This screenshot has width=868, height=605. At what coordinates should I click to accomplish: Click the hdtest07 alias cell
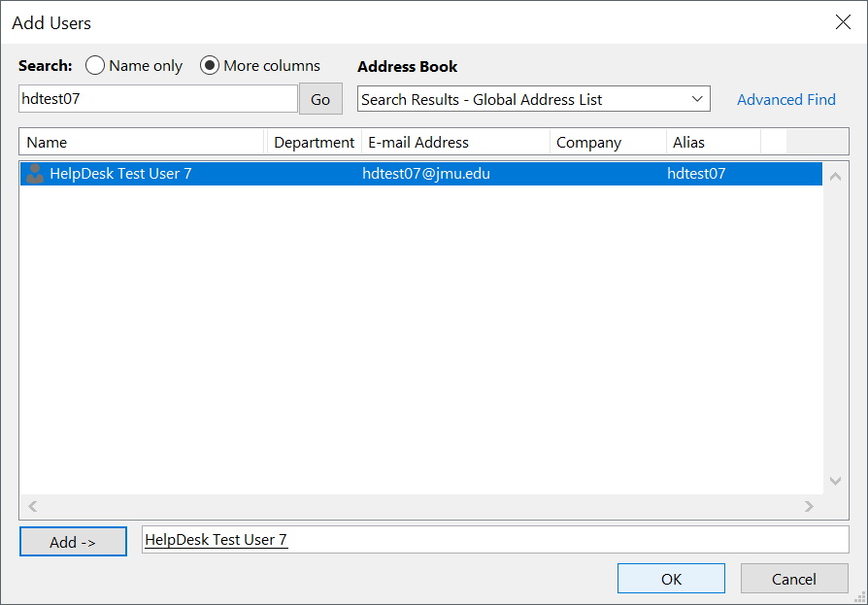tap(696, 173)
